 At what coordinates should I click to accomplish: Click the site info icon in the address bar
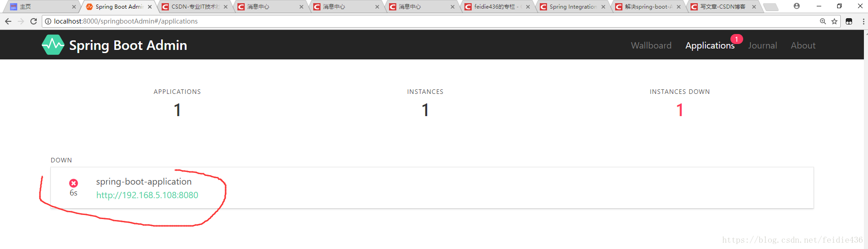[48, 21]
